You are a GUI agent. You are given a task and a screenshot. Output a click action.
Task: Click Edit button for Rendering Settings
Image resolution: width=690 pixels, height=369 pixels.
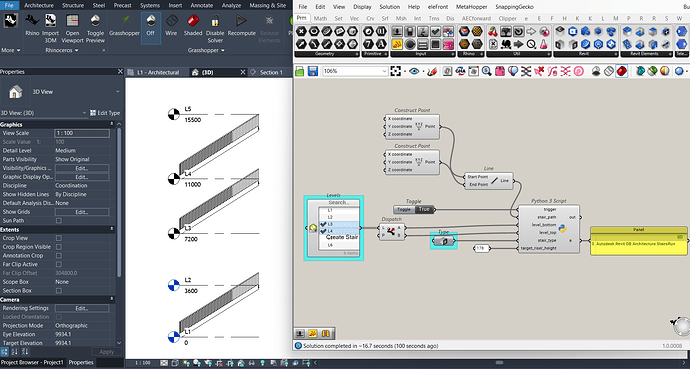coord(82,308)
